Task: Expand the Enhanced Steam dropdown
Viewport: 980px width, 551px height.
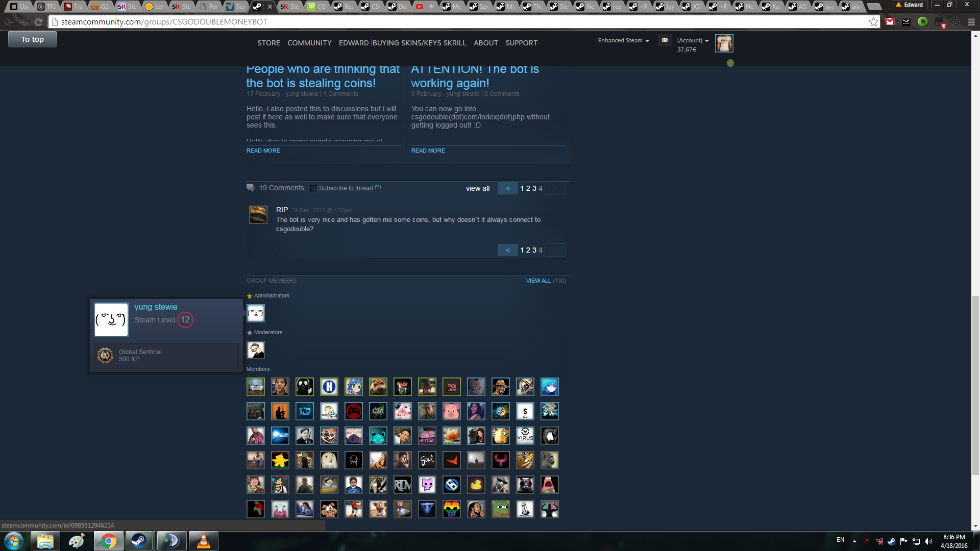Action: (623, 40)
